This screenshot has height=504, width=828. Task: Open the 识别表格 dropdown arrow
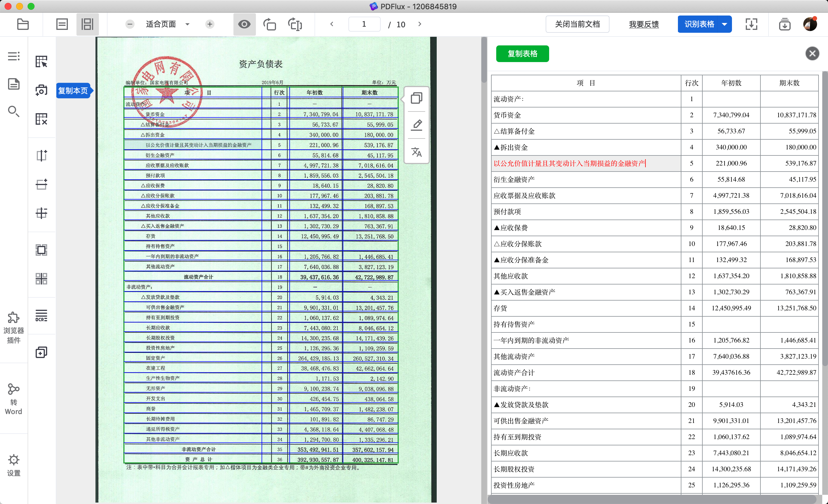pos(725,24)
